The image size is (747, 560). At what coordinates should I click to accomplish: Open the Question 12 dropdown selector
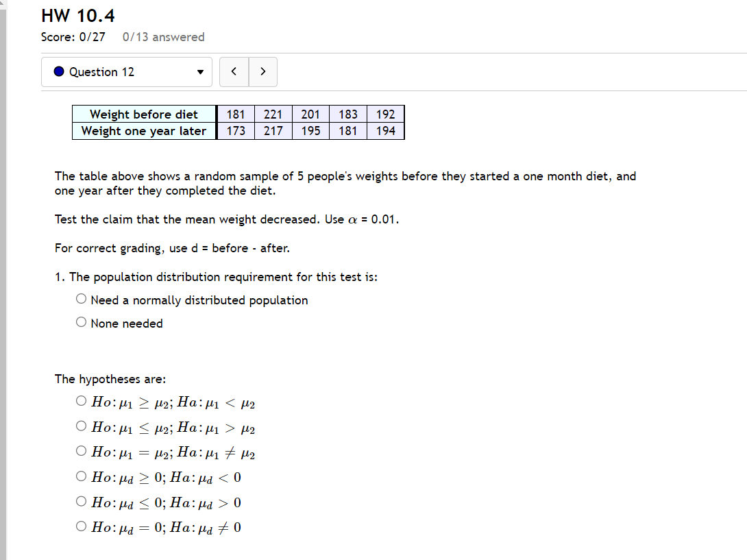point(127,72)
